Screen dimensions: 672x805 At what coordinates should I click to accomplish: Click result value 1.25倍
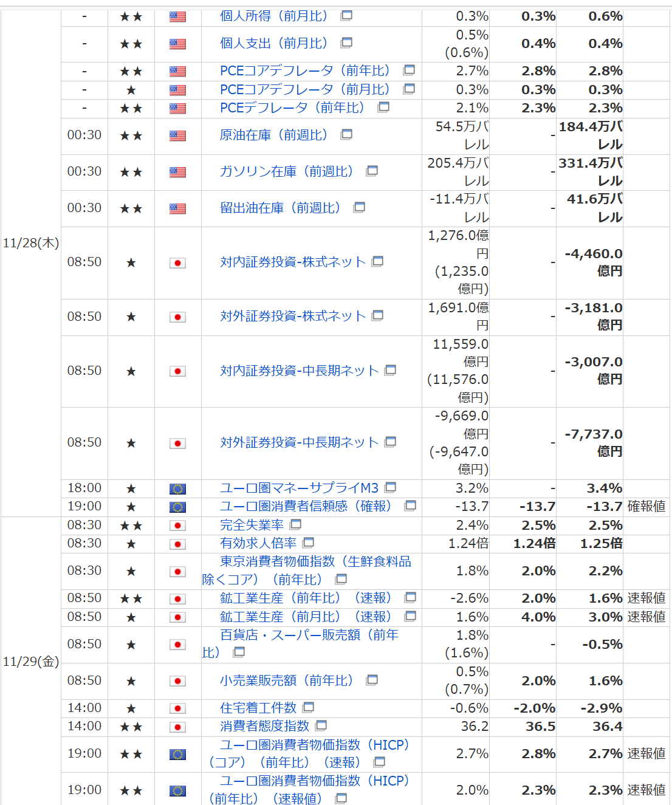(601, 544)
